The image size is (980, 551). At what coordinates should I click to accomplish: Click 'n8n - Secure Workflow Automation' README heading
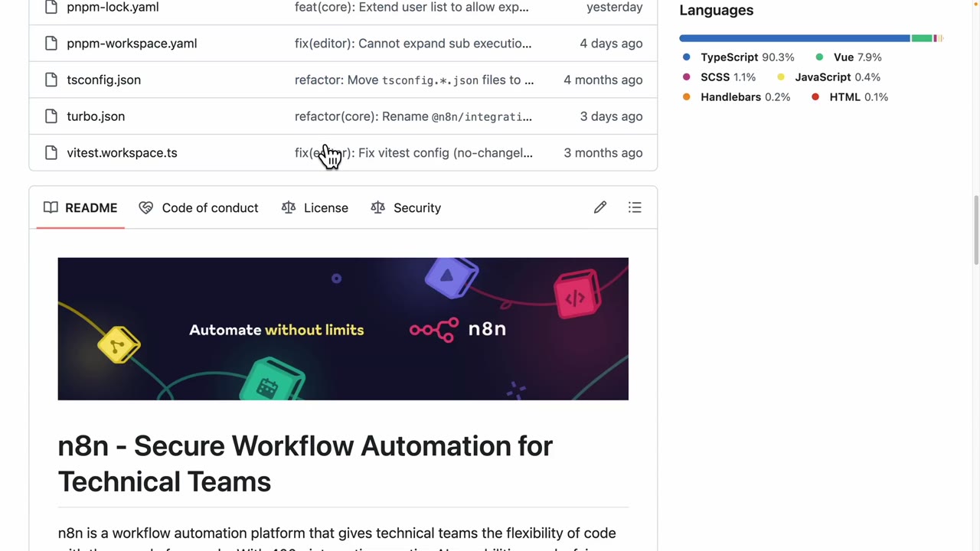305,464
